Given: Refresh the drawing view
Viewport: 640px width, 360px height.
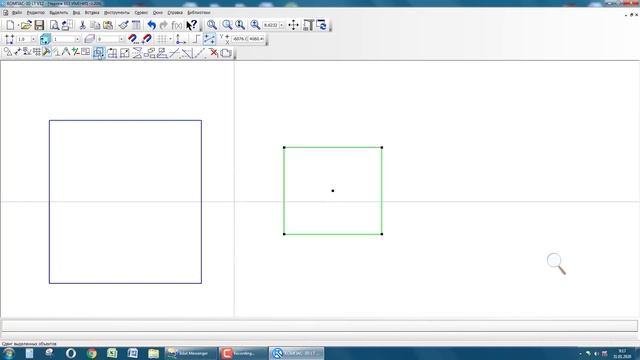Looking at the screenshot, I should click(x=322, y=25).
